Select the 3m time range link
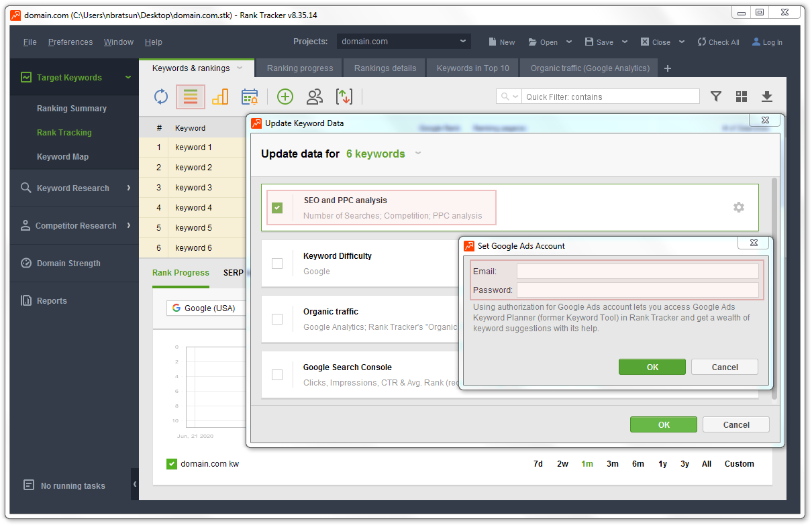812x525 pixels. point(613,463)
